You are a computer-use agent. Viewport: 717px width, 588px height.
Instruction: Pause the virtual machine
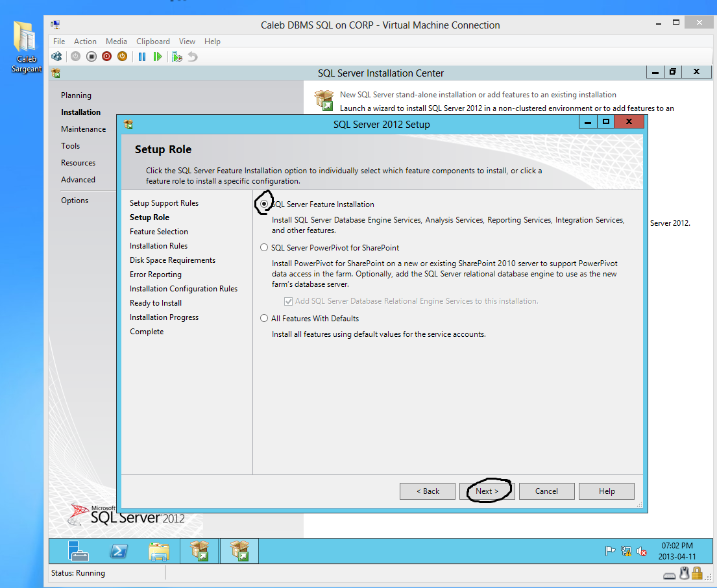coord(142,56)
